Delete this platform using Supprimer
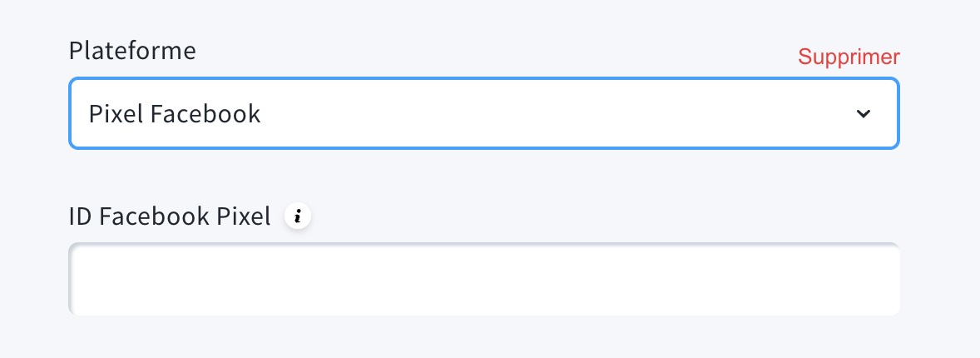Image resolution: width=980 pixels, height=358 pixels. tap(849, 57)
